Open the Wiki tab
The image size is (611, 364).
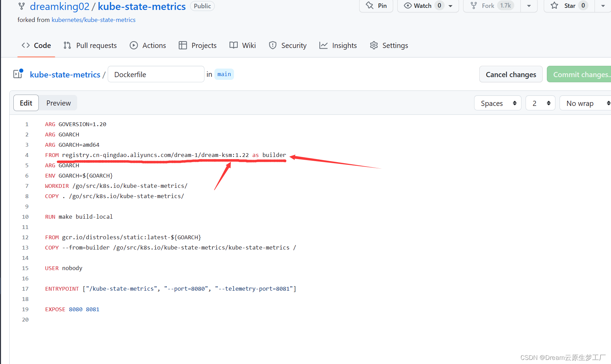[243, 45]
